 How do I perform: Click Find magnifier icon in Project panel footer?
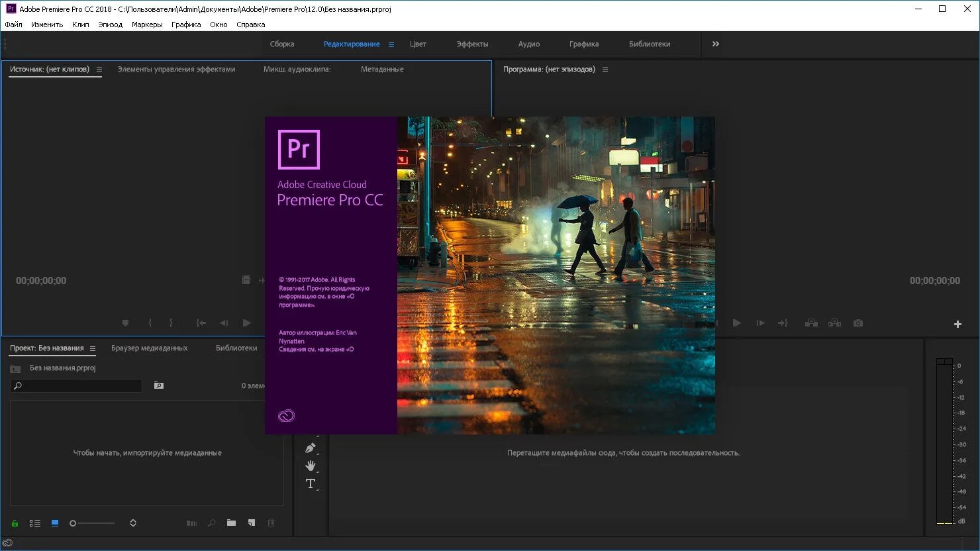[x=212, y=523]
